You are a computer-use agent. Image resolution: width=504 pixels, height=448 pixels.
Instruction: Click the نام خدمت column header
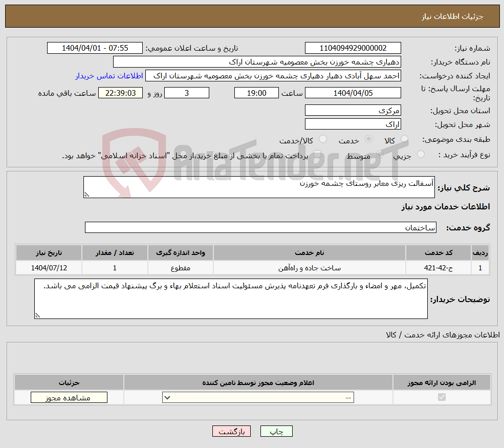tap(309, 253)
